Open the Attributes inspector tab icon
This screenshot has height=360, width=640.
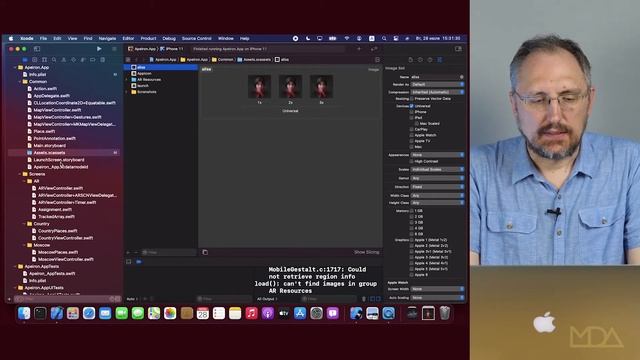point(440,60)
